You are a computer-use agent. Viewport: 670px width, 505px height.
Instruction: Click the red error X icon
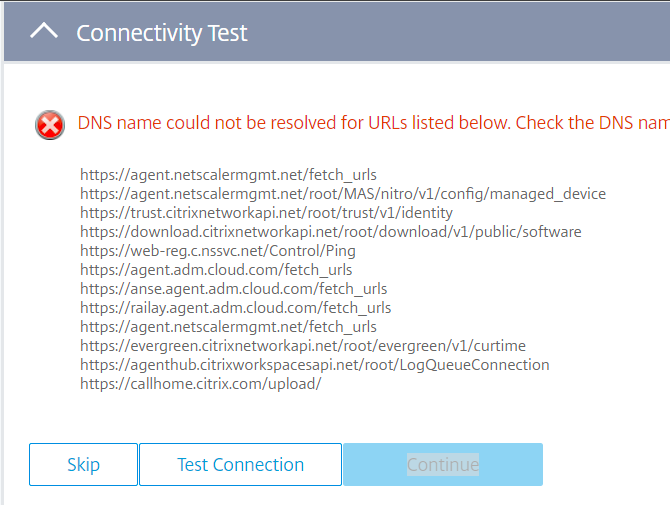[50, 125]
